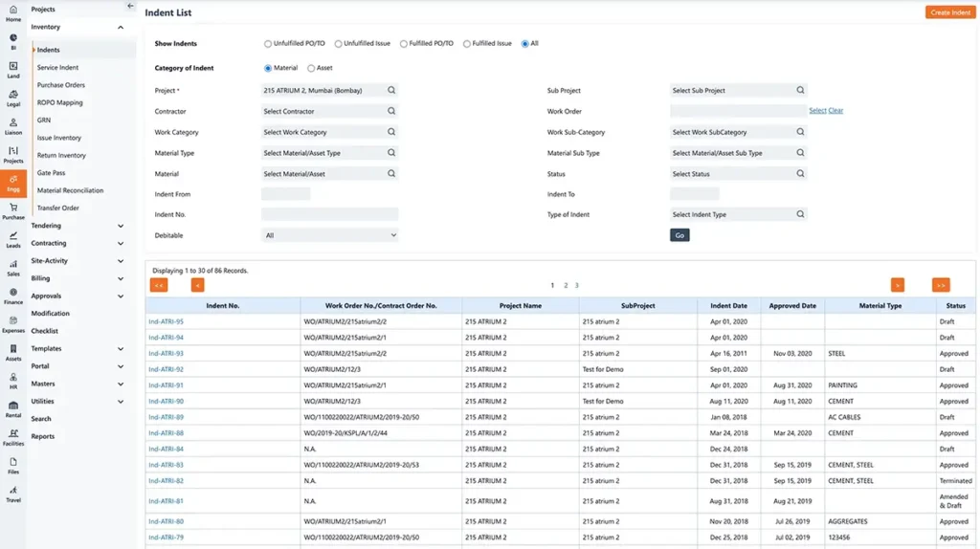This screenshot has width=980, height=549.
Task: Click the Type of Indent search icon
Action: click(x=800, y=213)
